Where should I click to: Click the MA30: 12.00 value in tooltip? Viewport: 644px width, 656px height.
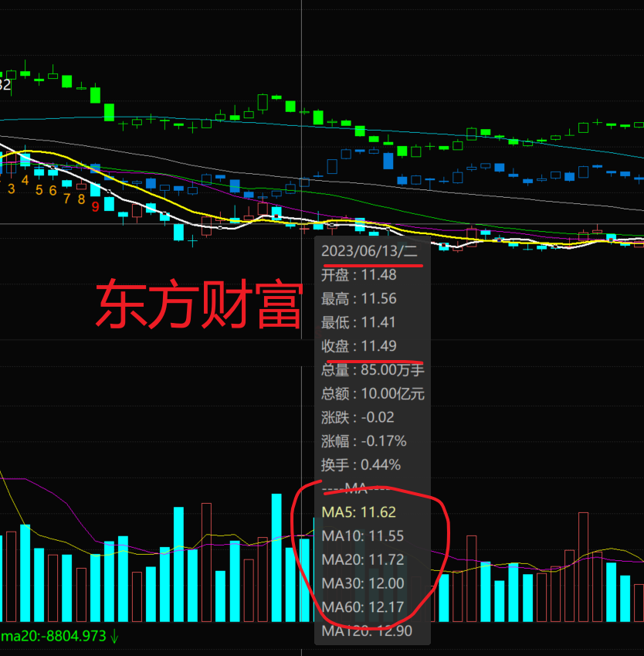click(x=362, y=583)
